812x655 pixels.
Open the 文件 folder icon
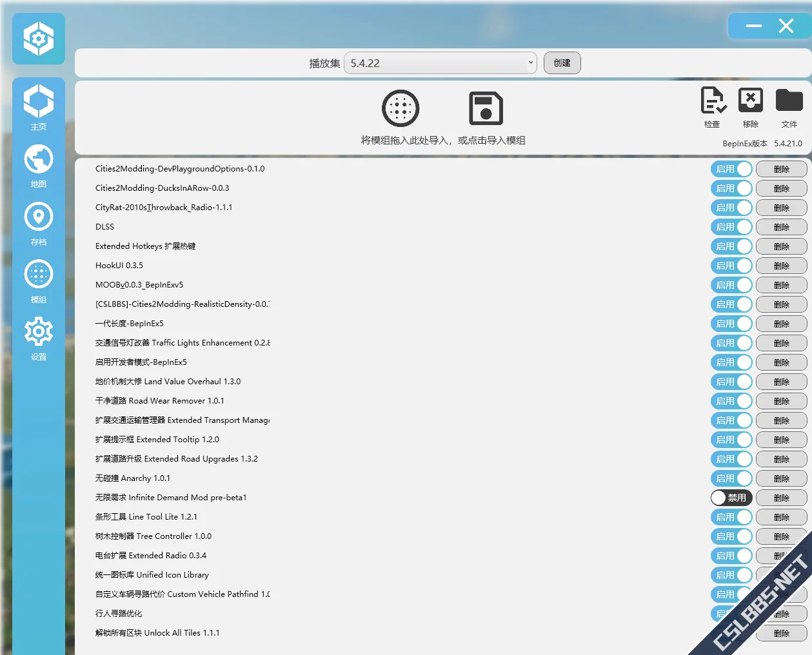click(789, 108)
